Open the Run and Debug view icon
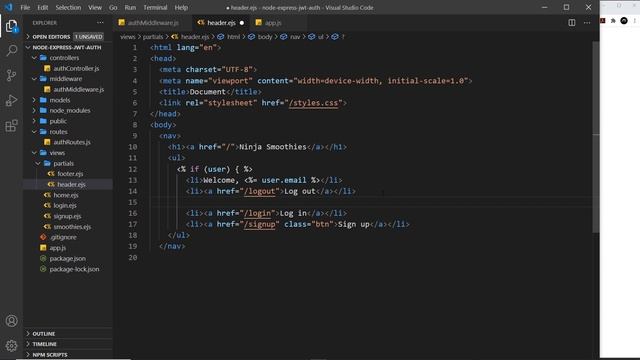Screen dimensions: 640x360 tap(11, 100)
